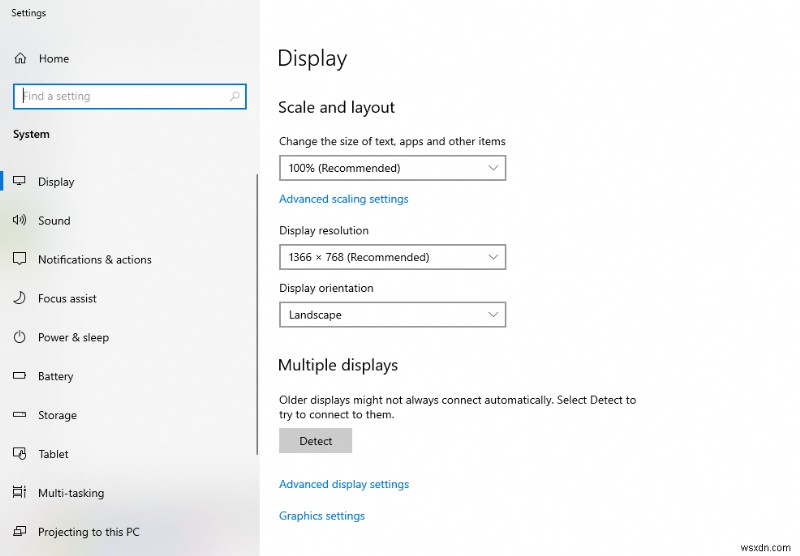Go to Tablet settings
800x556 pixels.
pos(53,454)
